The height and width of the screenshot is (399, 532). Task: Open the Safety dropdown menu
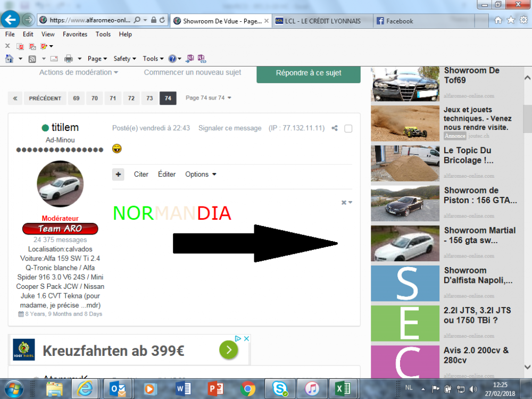tap(124, 59)
